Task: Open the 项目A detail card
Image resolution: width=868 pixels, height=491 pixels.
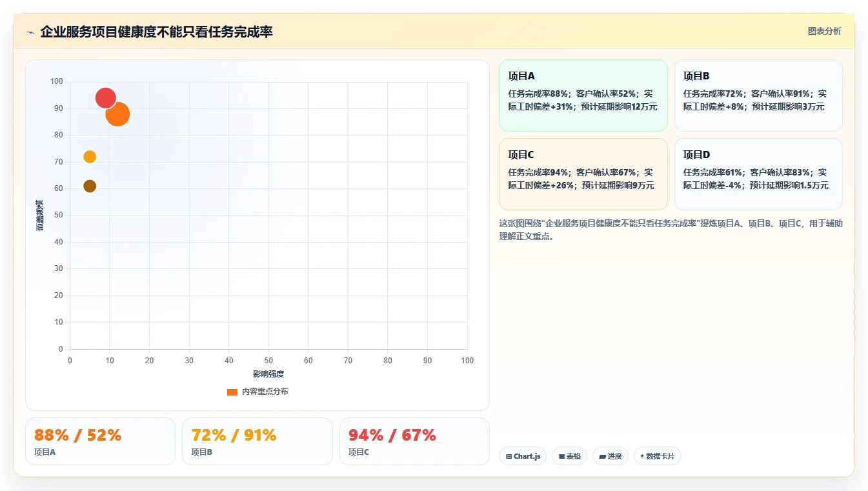Action: tap(583, 95)
